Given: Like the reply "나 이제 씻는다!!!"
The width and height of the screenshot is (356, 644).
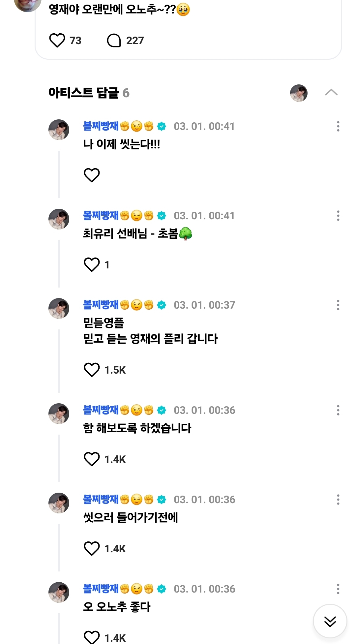Looking at the screenshot, I should click(x=92, y=175).
